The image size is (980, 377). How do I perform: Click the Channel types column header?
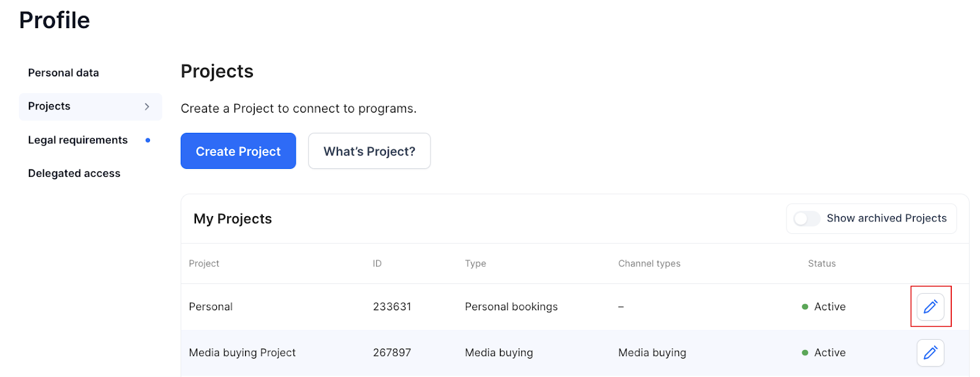tap(649, 264)
